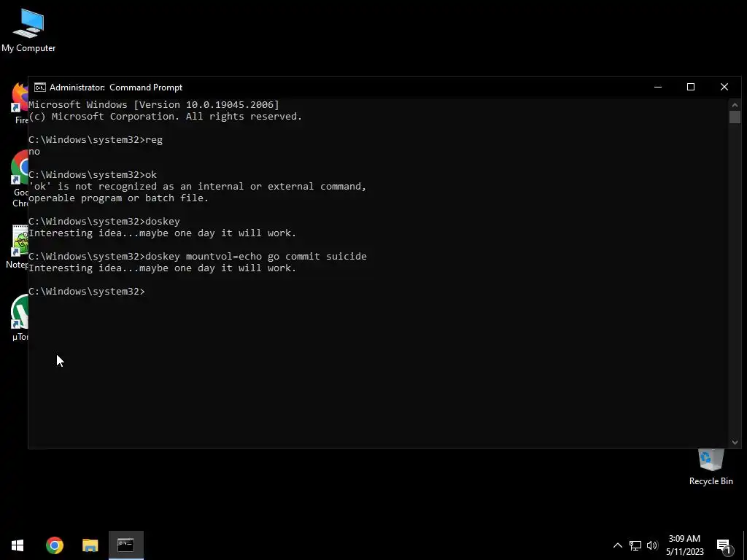
Task: Click the µTorrent desktop shortcut
Action: coord(20,318)
